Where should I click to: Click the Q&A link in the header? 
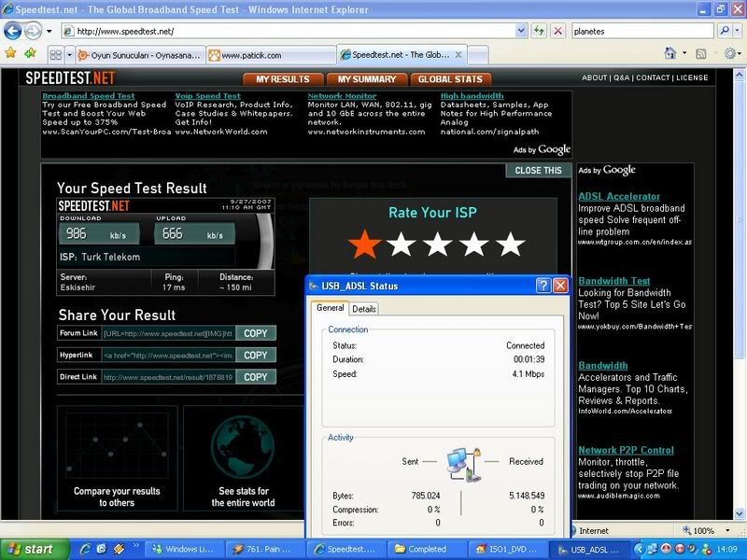coord(621,77)
